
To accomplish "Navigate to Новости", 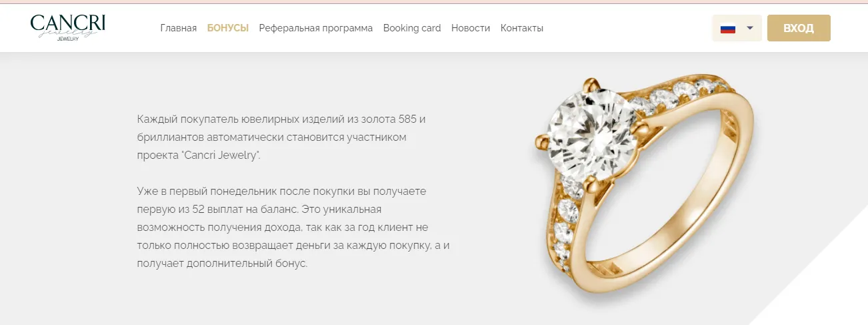I will click(x=471, y=28).
